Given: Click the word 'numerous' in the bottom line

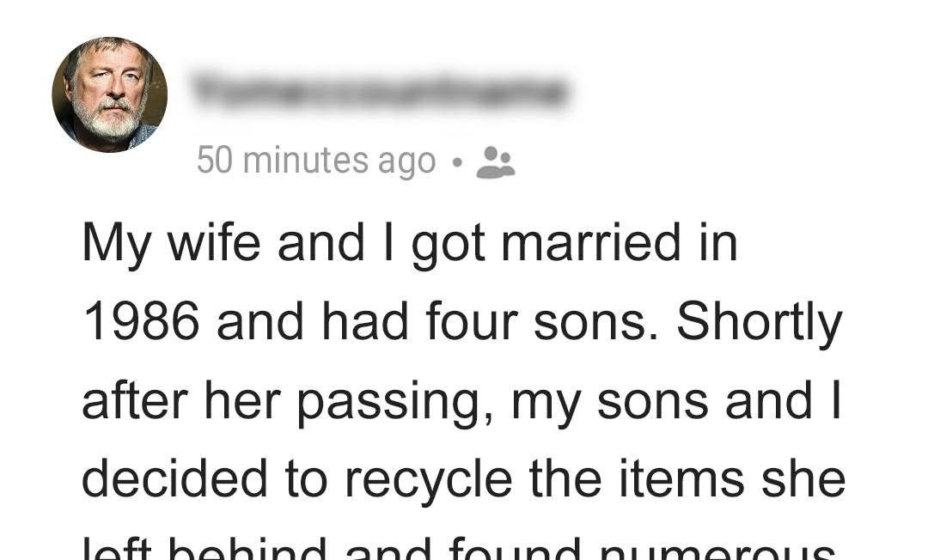Looking at the screenshot, I should pos(717,549).
